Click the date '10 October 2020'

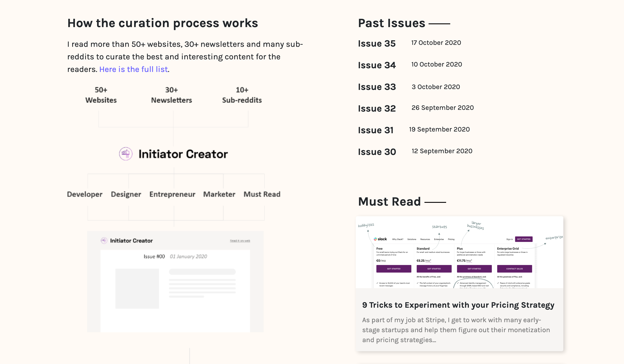(x=437, y=64)
